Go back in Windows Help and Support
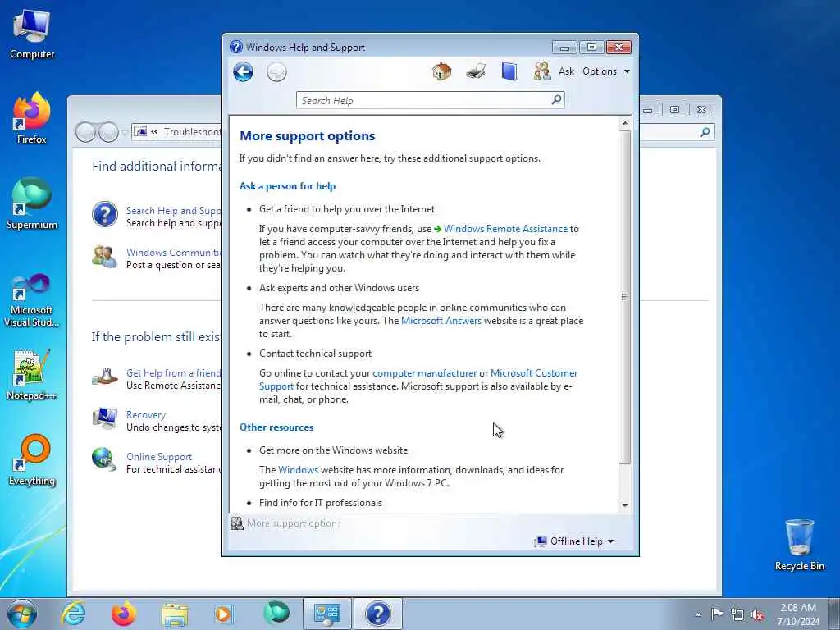The width and height of the screenshot is (840, 630). click(243, 72)
